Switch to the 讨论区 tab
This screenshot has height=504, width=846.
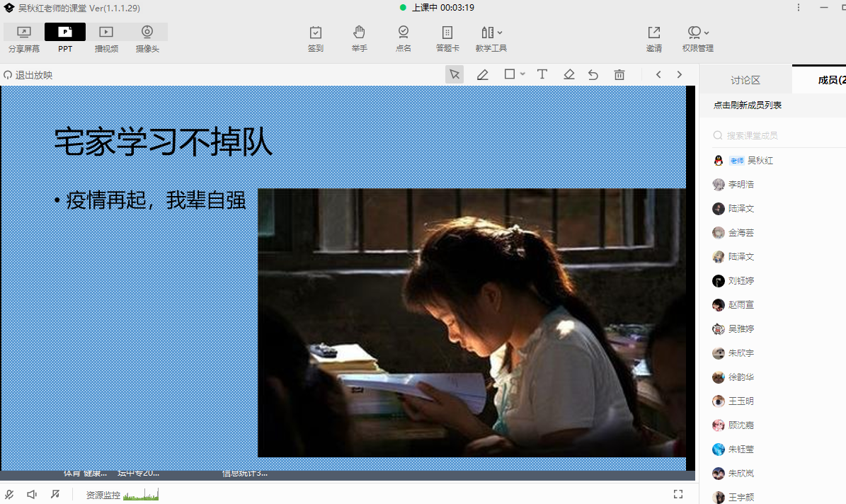(x=745, y=80)
